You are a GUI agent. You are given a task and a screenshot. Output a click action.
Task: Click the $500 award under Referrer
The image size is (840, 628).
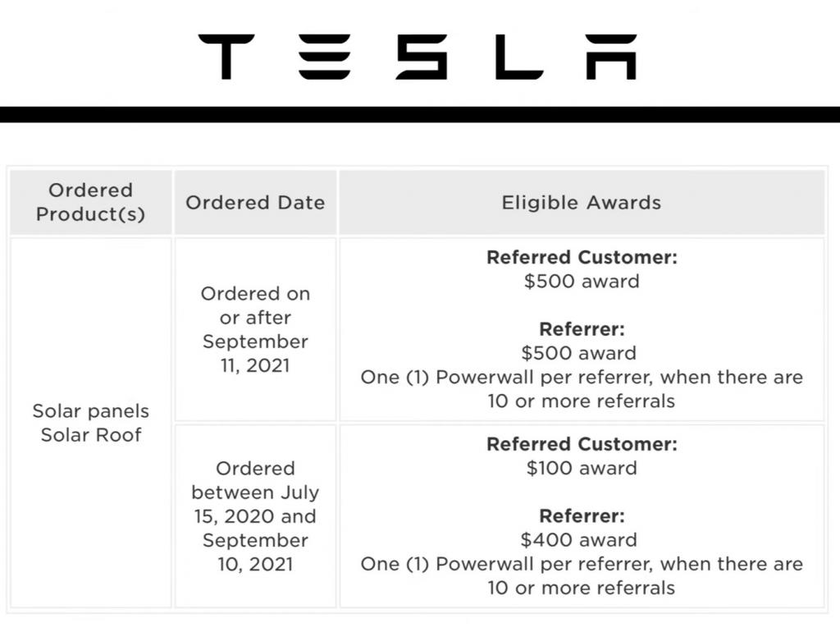579,353
